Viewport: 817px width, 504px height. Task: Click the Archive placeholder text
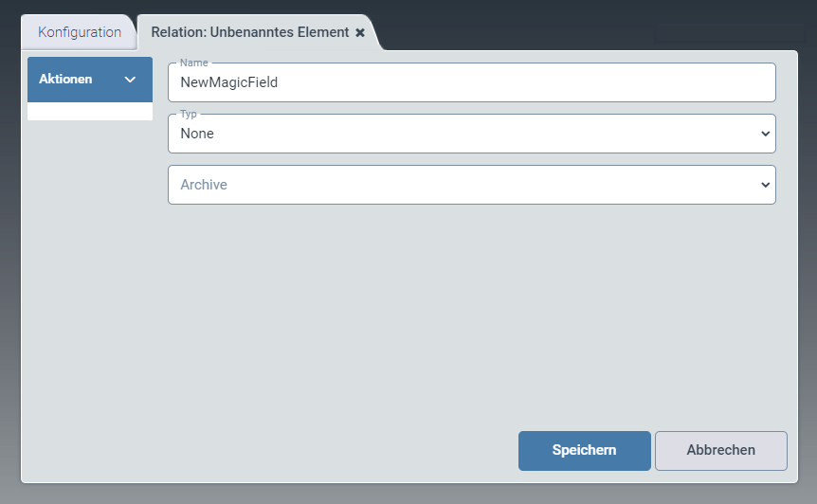tap(204, 185)
